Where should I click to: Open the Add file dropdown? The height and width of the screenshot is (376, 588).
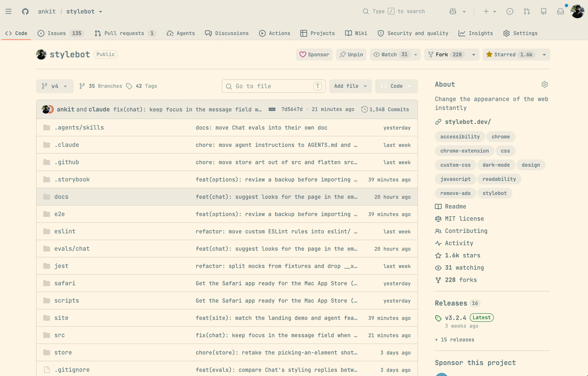tap(350, 86)
